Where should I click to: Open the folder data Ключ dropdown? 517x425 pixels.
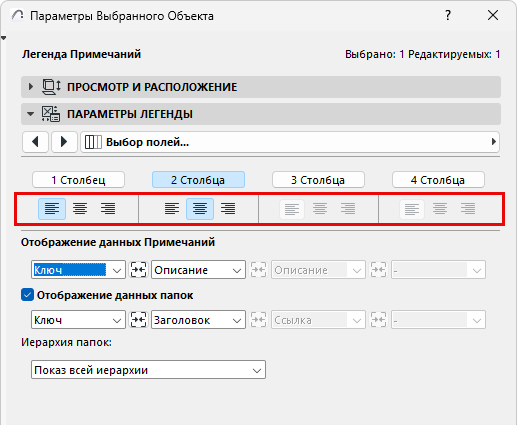coord(78,320)
